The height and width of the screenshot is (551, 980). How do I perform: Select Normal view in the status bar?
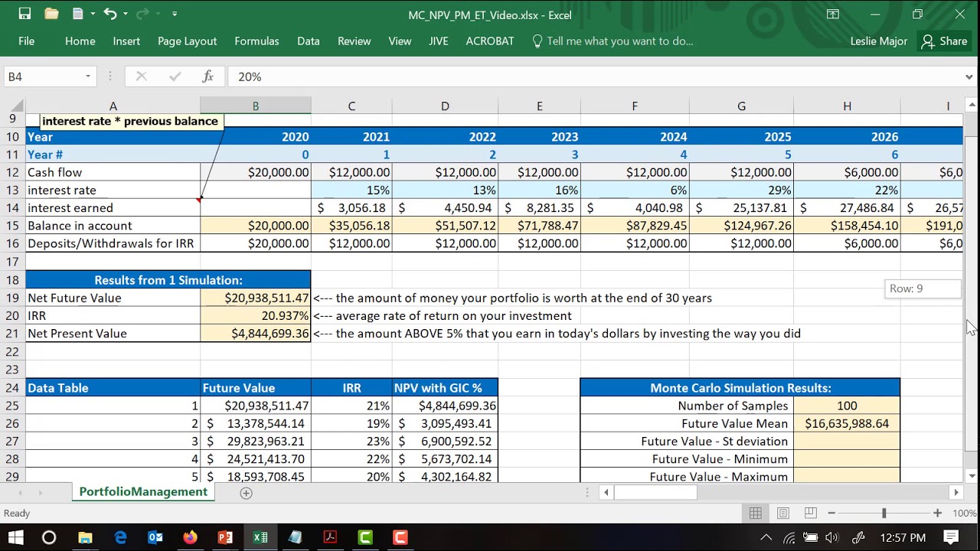pos(756,514)
